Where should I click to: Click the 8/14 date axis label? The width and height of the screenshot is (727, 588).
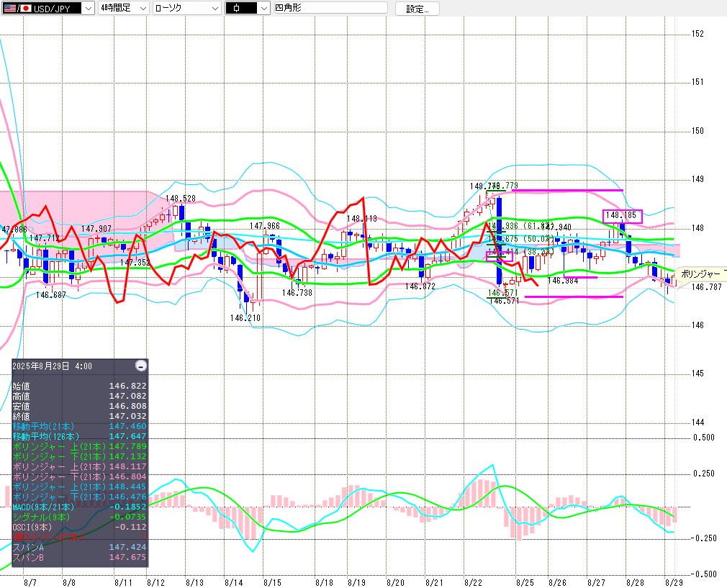click(234, 582)
